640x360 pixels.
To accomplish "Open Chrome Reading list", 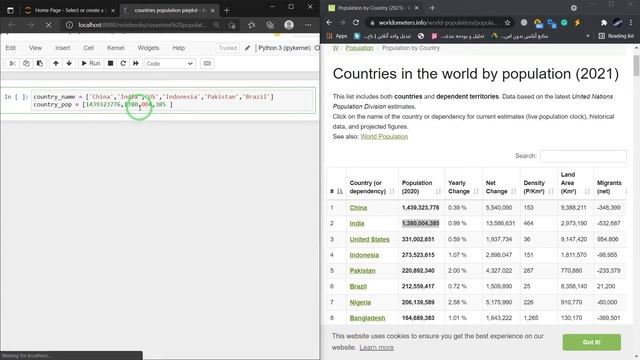I will (616, 36).
